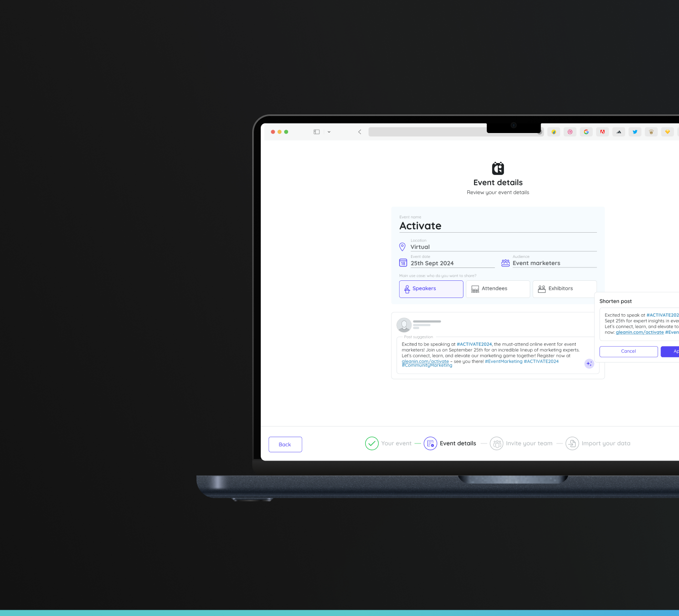Click the audience people icon beside Event marketers
This screenshot has height=616, width=679.
[505, 263]
